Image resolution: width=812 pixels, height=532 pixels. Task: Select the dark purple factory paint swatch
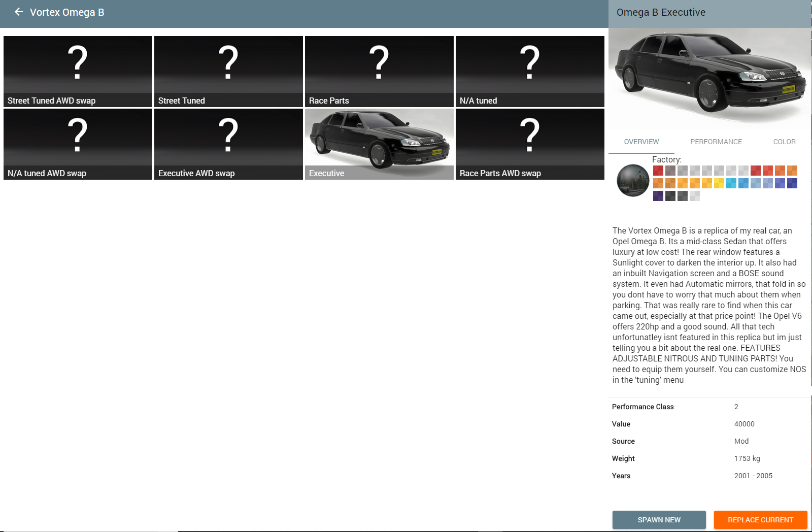pos(658,196)
